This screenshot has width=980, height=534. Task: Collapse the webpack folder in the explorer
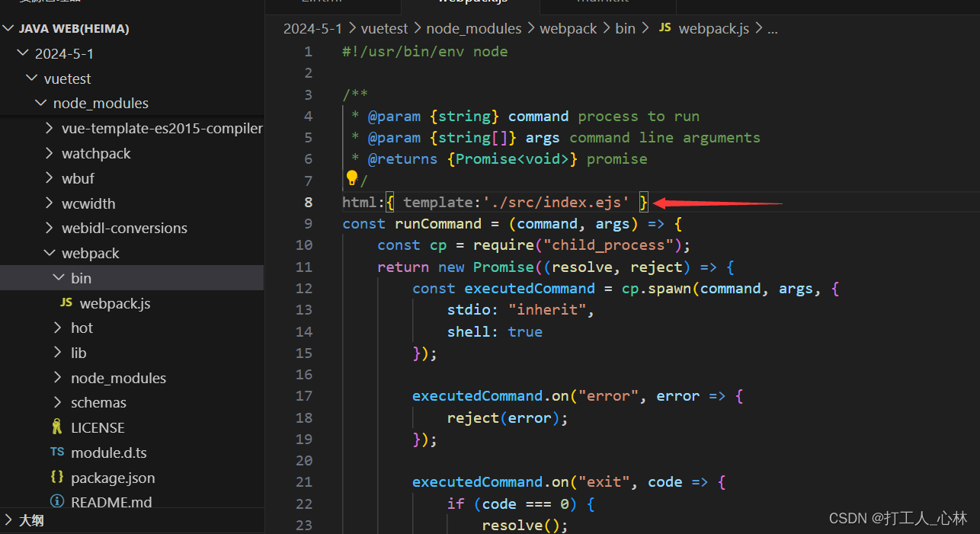[x=49, y=252]
